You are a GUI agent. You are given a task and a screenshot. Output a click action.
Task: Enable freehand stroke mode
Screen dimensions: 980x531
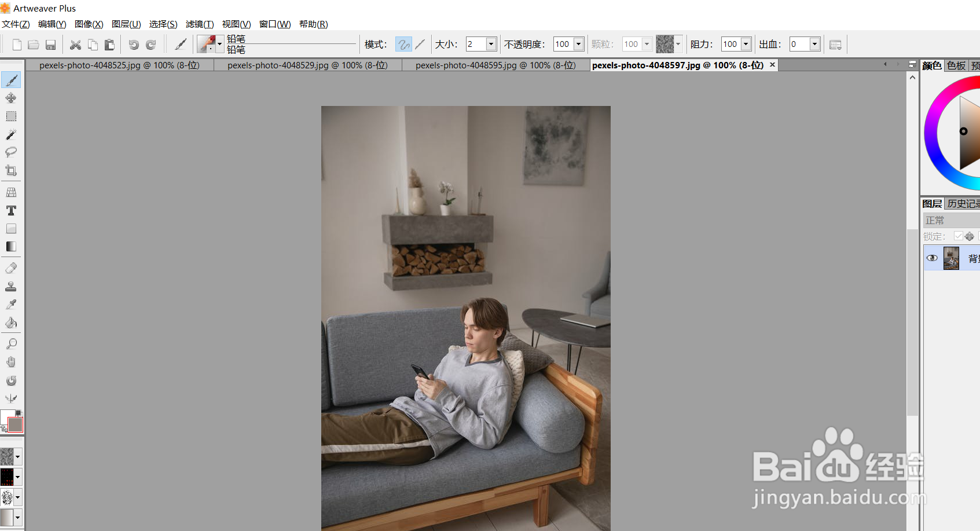(403, 44)
